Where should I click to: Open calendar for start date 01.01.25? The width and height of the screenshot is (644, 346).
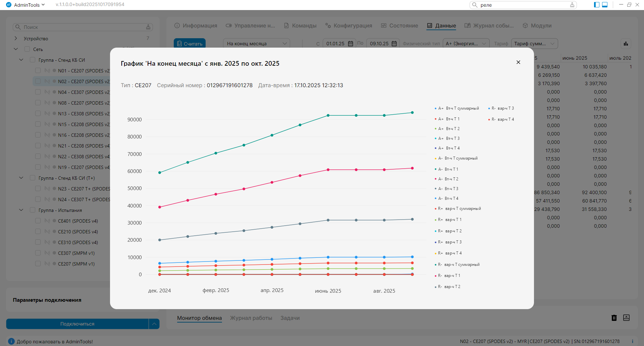point(351,44)
